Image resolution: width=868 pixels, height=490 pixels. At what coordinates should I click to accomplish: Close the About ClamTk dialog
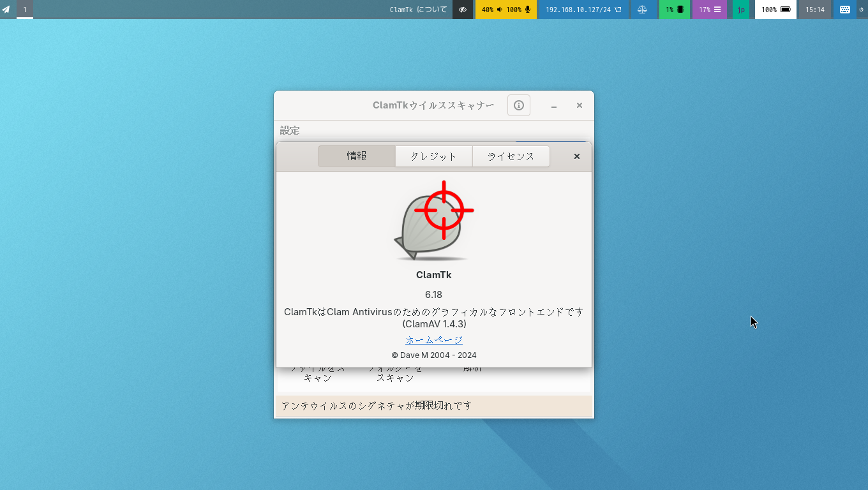[577, 156]
